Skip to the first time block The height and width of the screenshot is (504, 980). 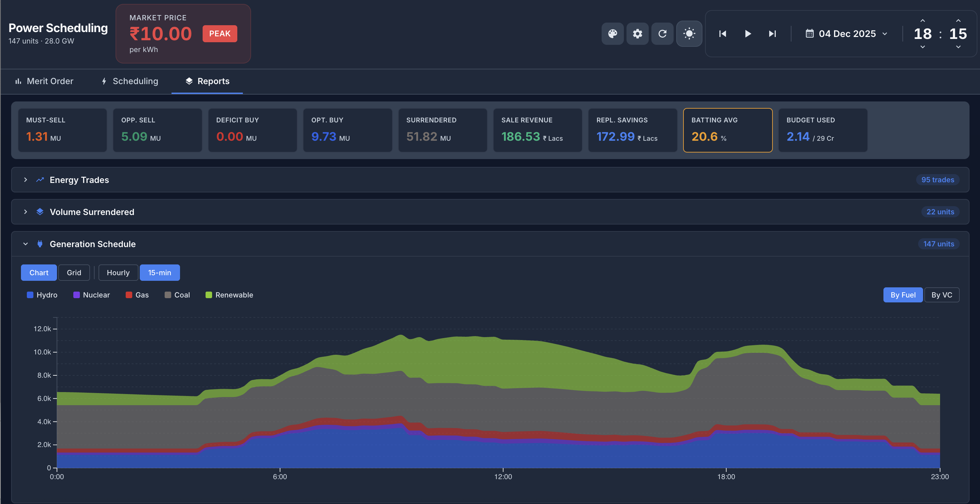coord(722,33)
